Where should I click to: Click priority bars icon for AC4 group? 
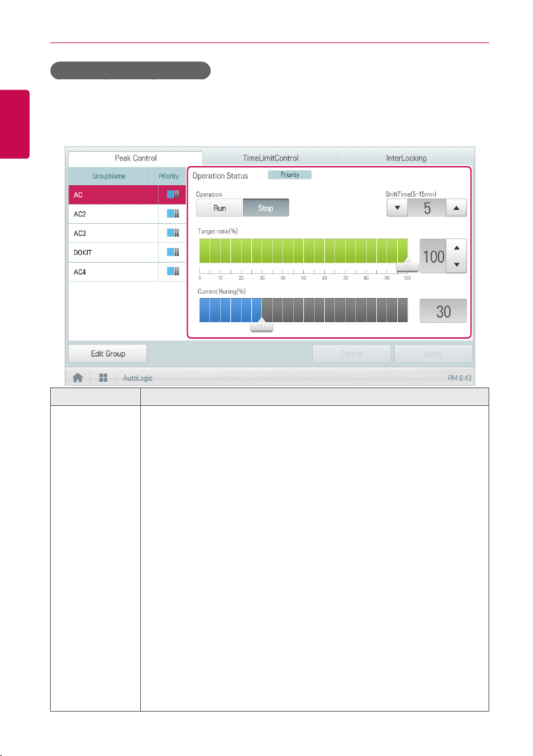click(x=173, y=271)
